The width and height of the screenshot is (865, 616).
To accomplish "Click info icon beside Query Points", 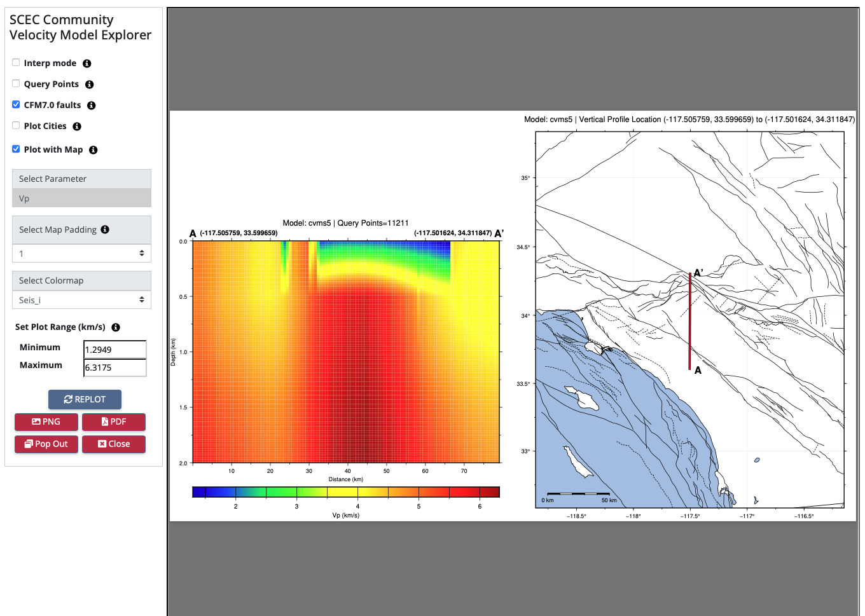I will (x=90, y=85).
